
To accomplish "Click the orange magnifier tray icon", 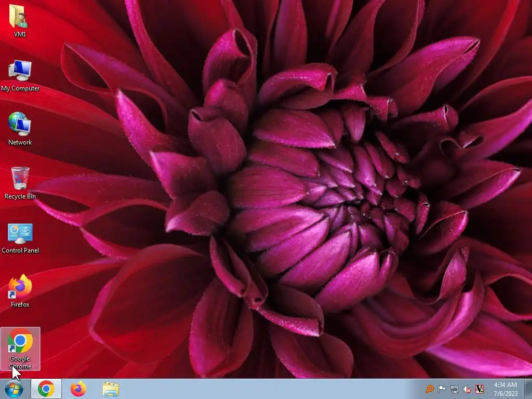I will click(430, 389).
